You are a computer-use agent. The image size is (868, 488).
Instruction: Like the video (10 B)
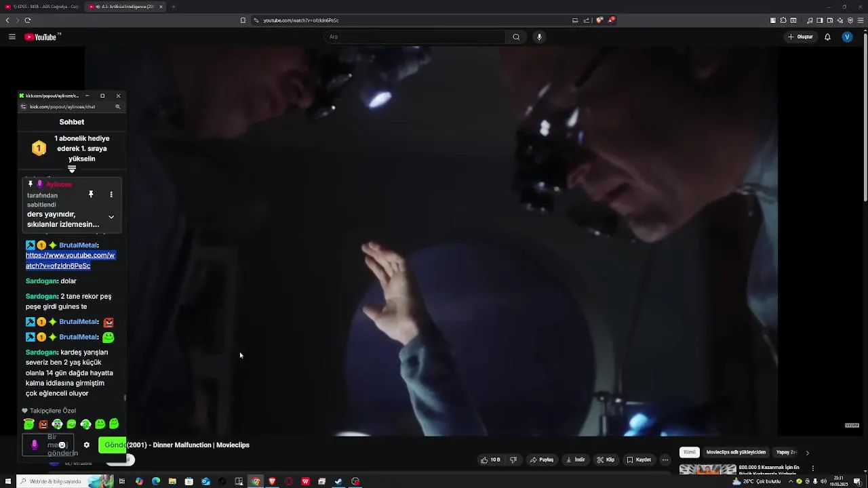tap(490, 460)
